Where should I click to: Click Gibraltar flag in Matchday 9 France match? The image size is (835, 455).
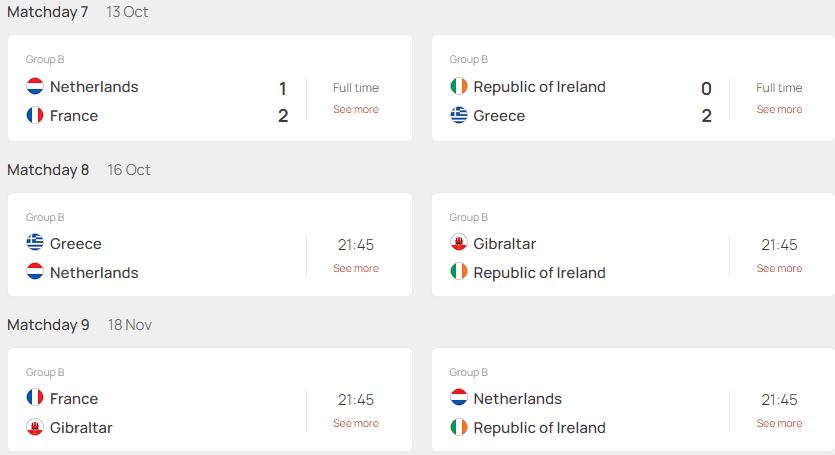click(35, 427)
